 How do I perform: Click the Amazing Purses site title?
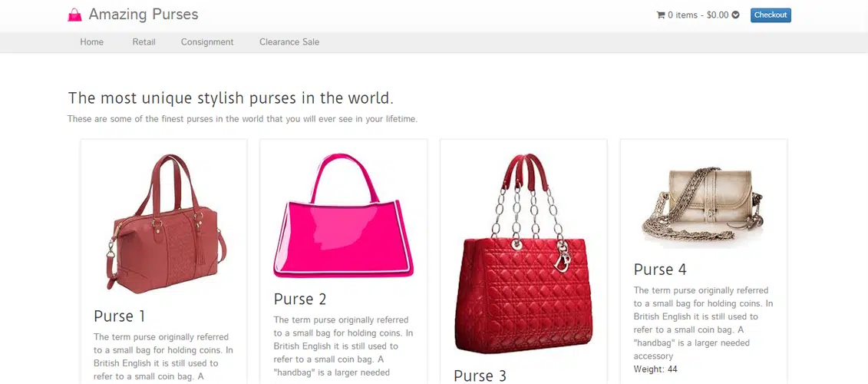point(144,15)
